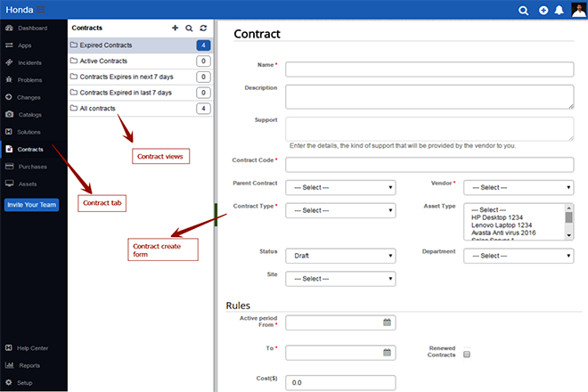
Task: Go to Assets in the sidebar
Action: click(x=34, y=184)
